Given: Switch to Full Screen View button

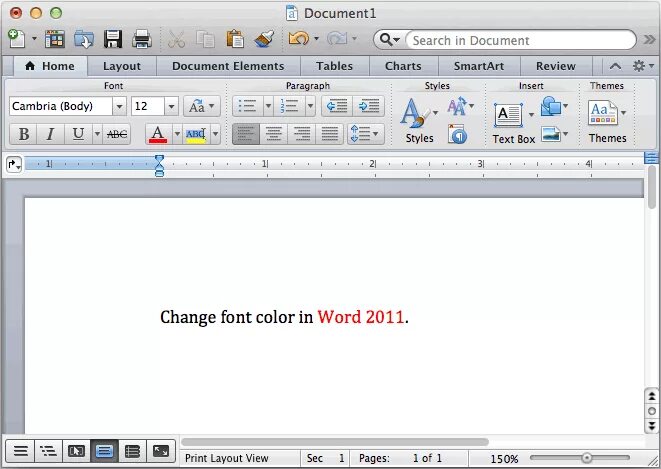Looking at the screenshot, I should [x=161, y=451].
